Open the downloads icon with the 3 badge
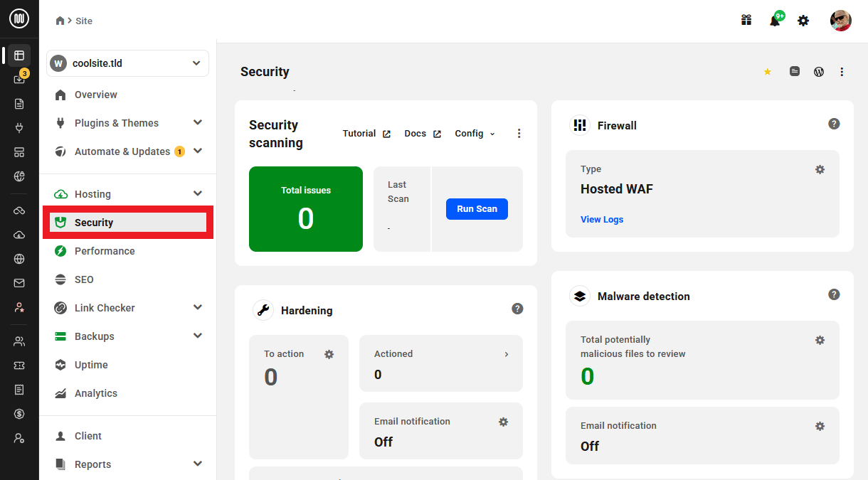The width and height of the screenshot is (868, 480). [x=19, y=79]
